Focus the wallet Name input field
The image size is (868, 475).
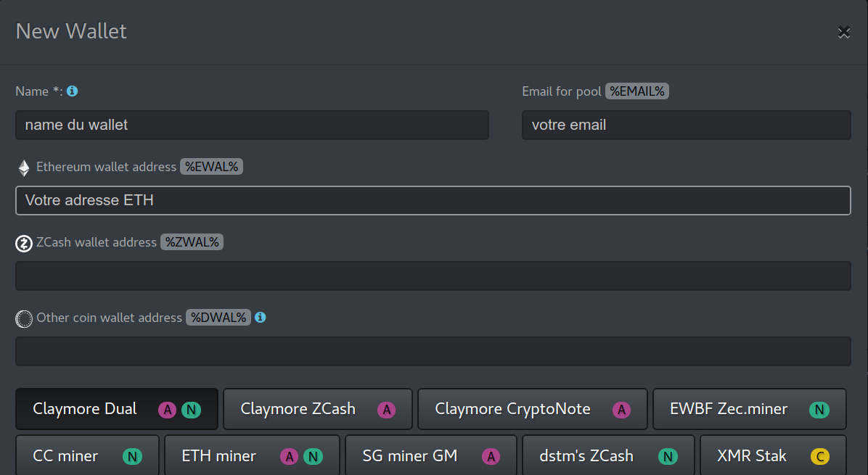coord(252,125)
